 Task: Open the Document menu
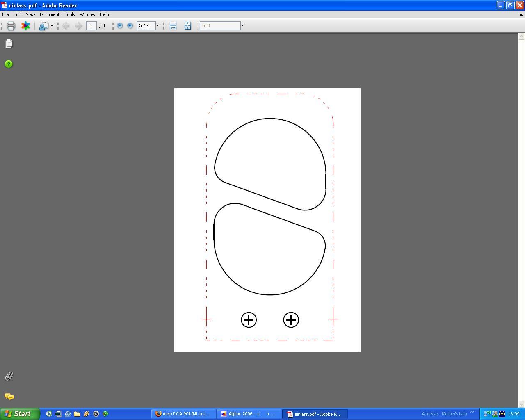(x=49, y=14)
